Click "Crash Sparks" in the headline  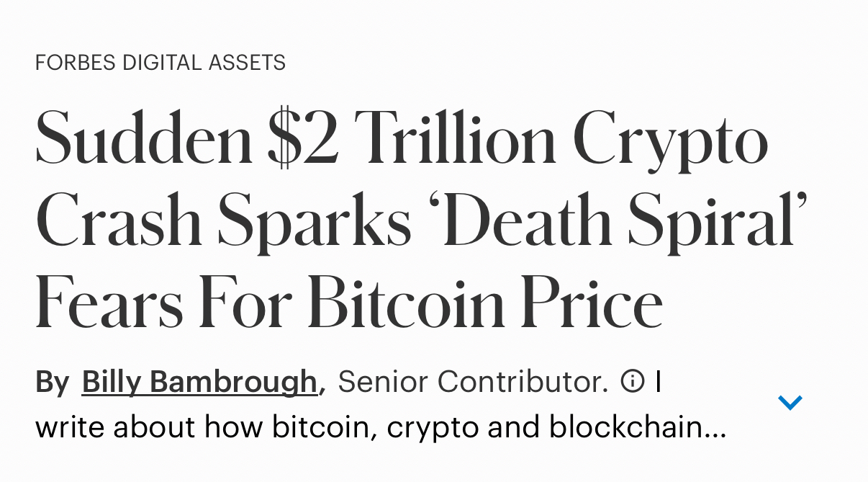coord(223,221)
